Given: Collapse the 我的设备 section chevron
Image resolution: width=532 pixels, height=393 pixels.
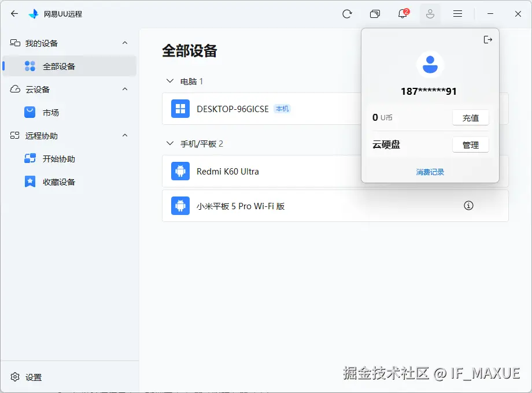Looking at the screenshot, I should click(125, 43).
